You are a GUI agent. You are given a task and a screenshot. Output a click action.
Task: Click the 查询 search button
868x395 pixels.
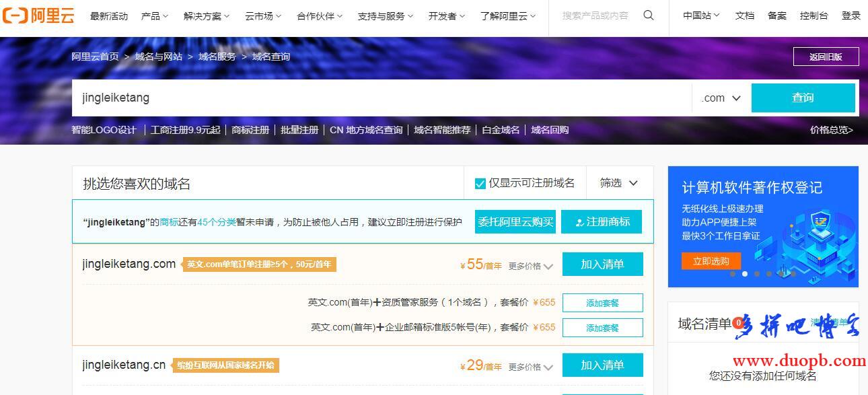803,98
